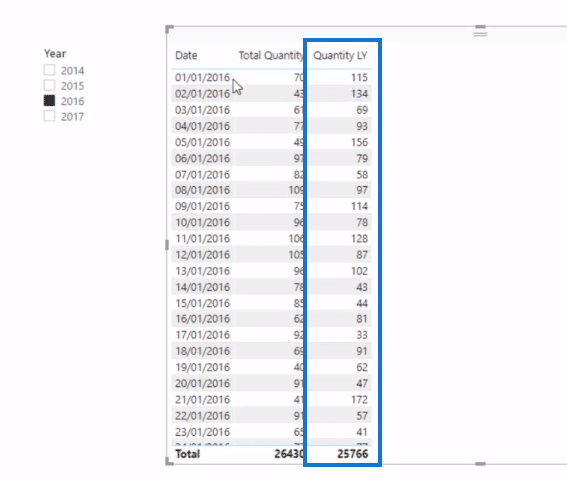
Task: Sort by the Quantity LY header
Action: [x=340, y=55]
